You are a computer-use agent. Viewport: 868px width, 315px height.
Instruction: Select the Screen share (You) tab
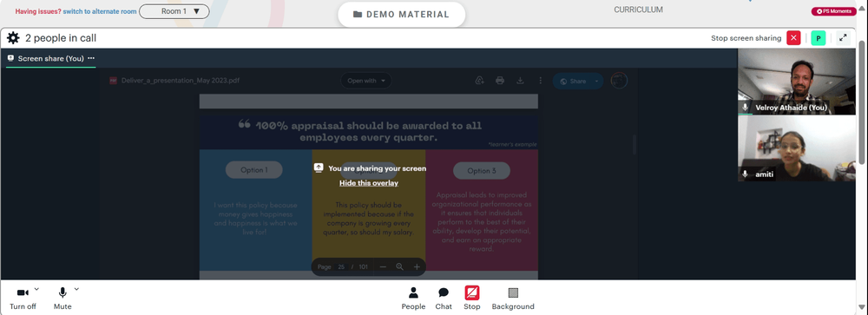pyautogui.click(x=50, y=58)
